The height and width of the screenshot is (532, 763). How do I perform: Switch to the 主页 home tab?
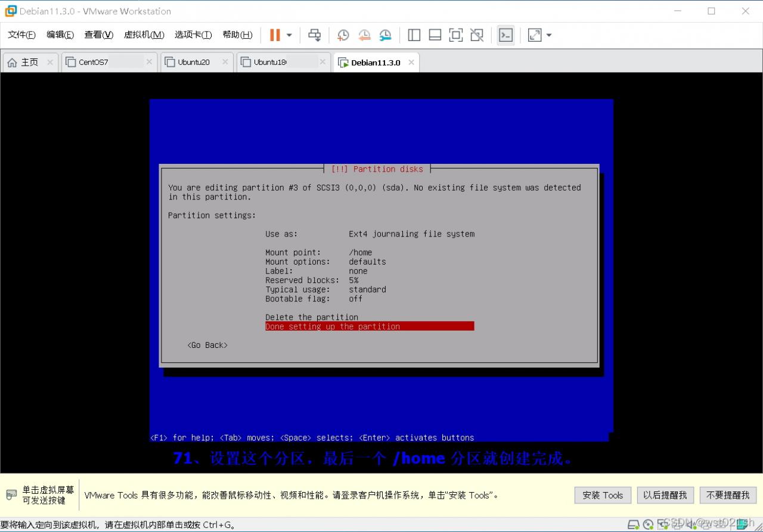(x=30, y=63)
